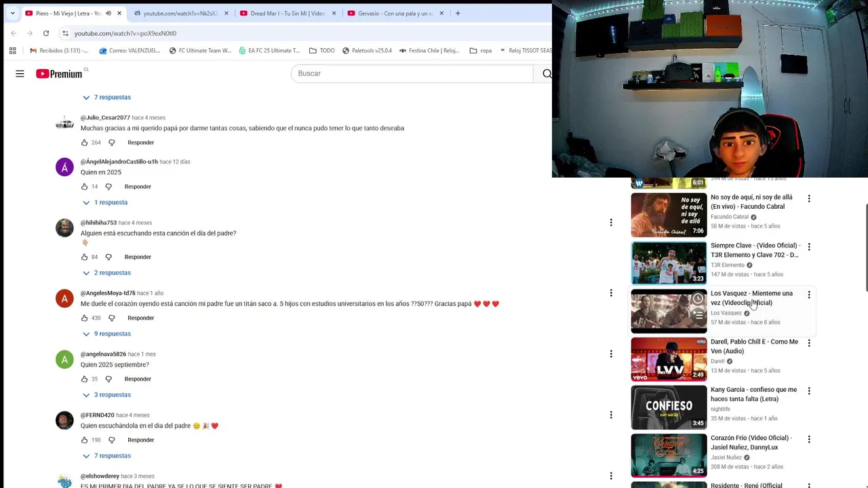Image resolution: width=868 pixels, height=488 pixels.
Task: Expand 1 respuesta under 'Quien en 2025'
Action: (105, 203)
